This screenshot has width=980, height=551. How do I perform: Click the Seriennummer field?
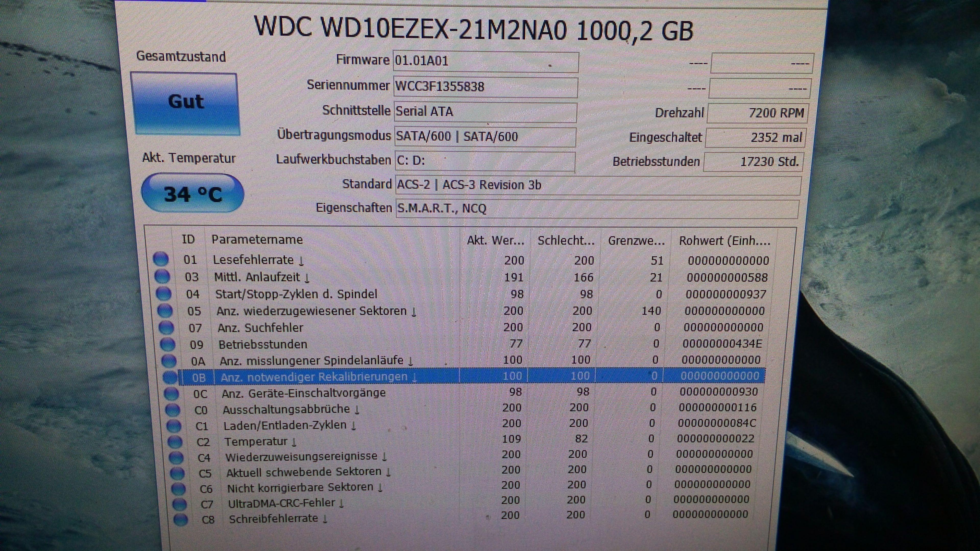485,87
